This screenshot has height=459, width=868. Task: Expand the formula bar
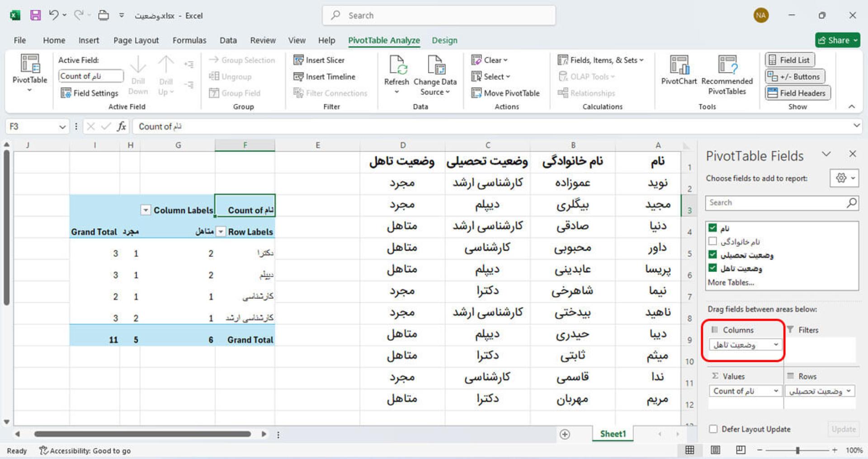(x=856, y=126)
